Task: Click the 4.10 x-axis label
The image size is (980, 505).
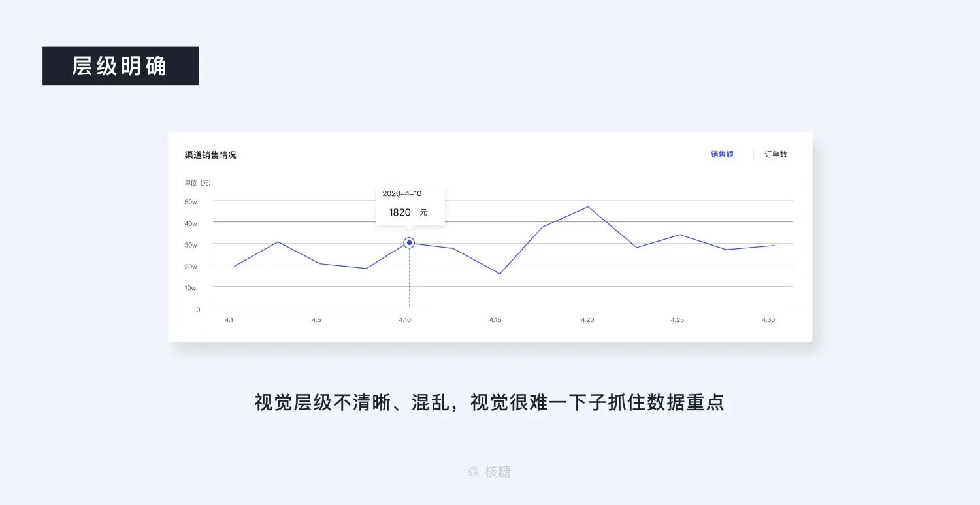Action: tap(404, 320)
